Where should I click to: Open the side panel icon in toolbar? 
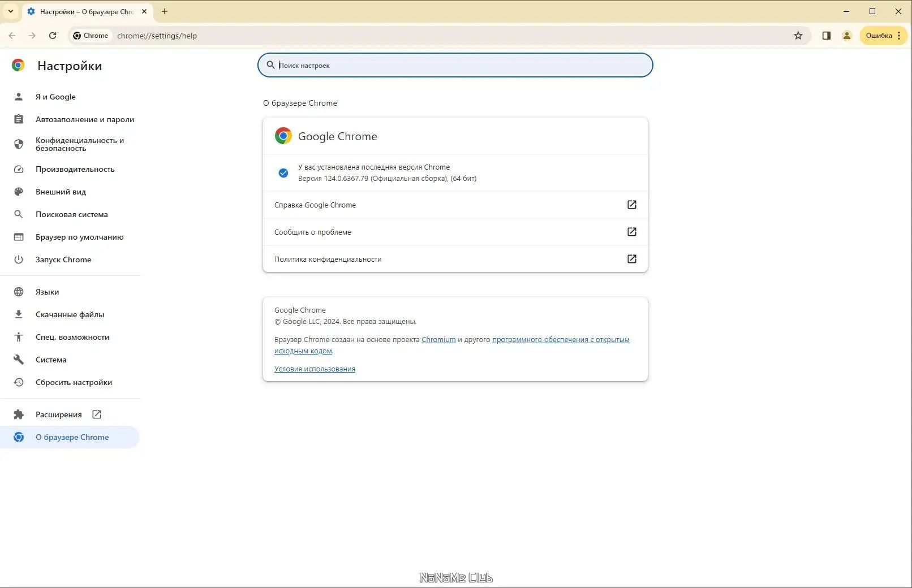click(x=826, y=35)
